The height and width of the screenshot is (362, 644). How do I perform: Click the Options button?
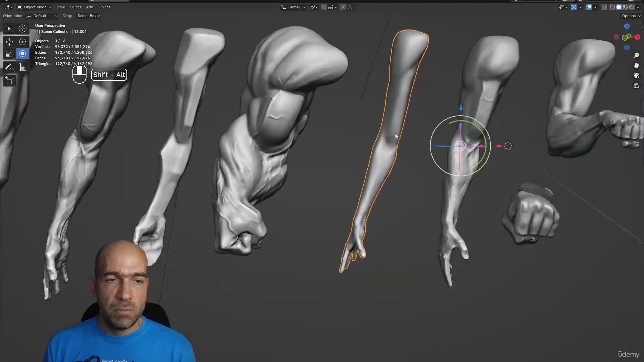pos(631,16)
